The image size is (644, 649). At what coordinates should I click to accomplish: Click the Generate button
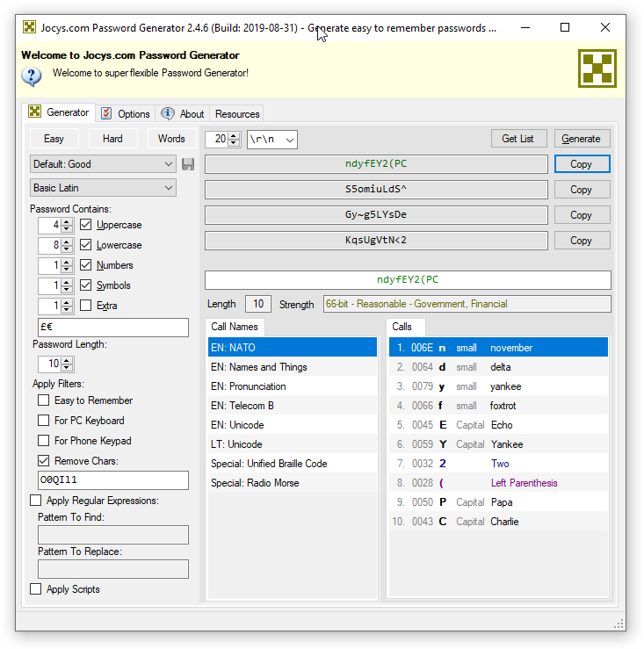tap(582, 139)
